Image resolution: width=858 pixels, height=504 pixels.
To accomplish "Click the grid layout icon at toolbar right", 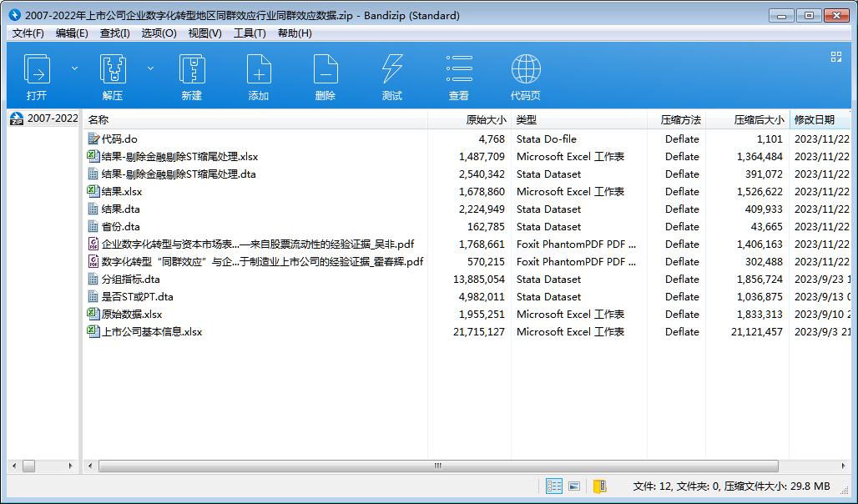I will (x=836, y=57).
